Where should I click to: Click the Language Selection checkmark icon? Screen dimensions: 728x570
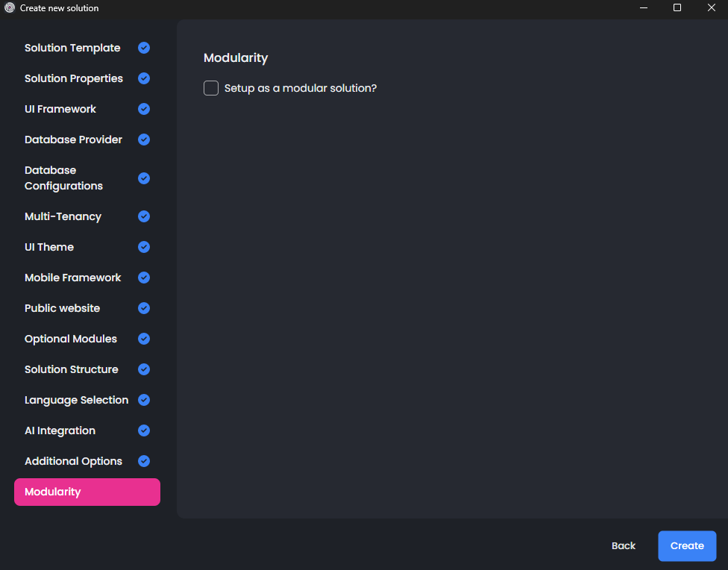[x=144, y=400]
